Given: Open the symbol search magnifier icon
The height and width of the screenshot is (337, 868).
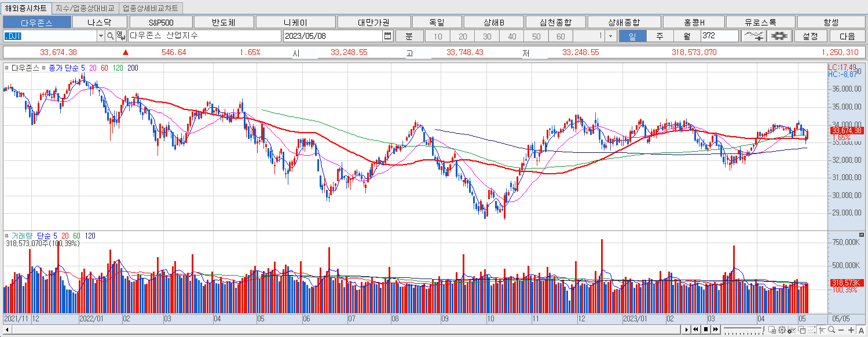Looking at the screenshot, I should pos(110,35).
